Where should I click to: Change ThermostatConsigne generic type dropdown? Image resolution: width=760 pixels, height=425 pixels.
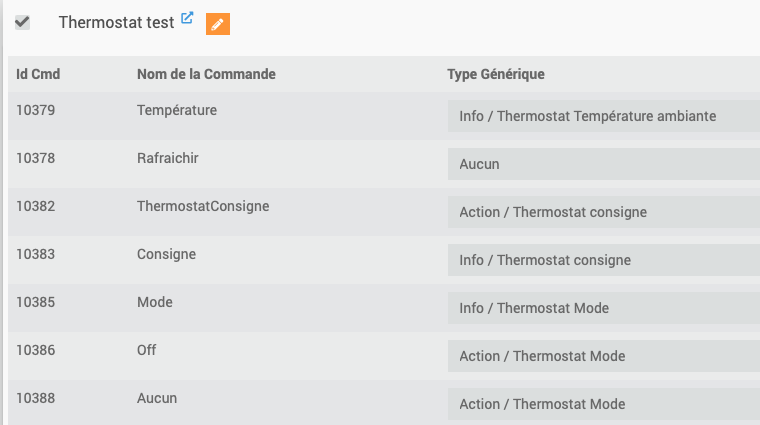click(603, 212)
